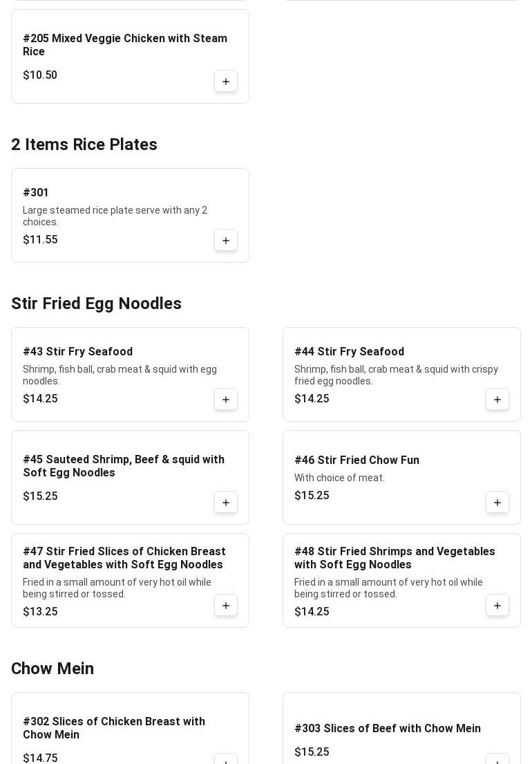Select #48 Stir Fried Shrimps item title
The height and width of the screenshot is (764, 532).
coord(395,558)
